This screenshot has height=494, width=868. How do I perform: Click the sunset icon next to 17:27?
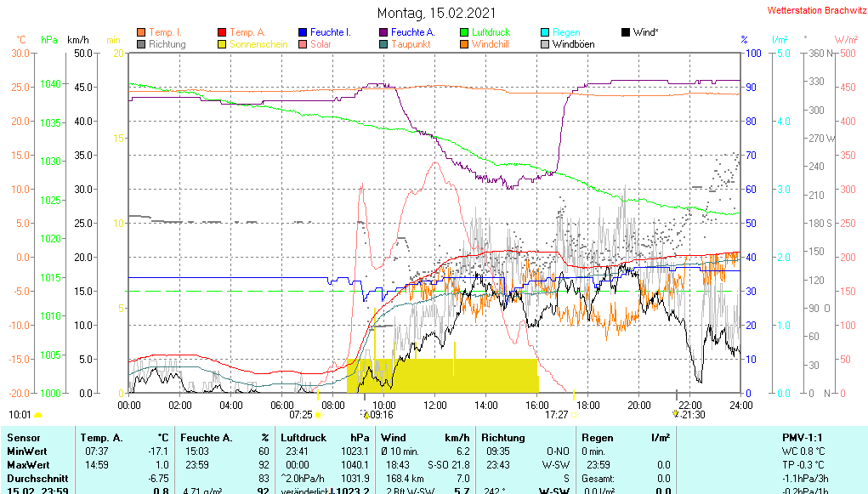pos(574,415)
